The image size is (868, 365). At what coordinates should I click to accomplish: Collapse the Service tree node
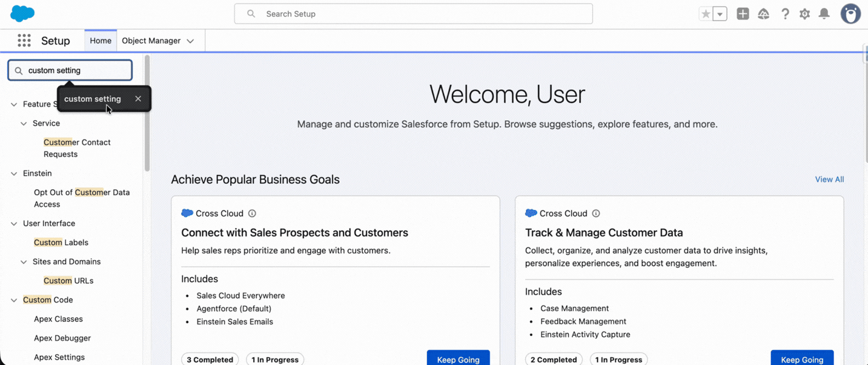[x=24, y=124]
